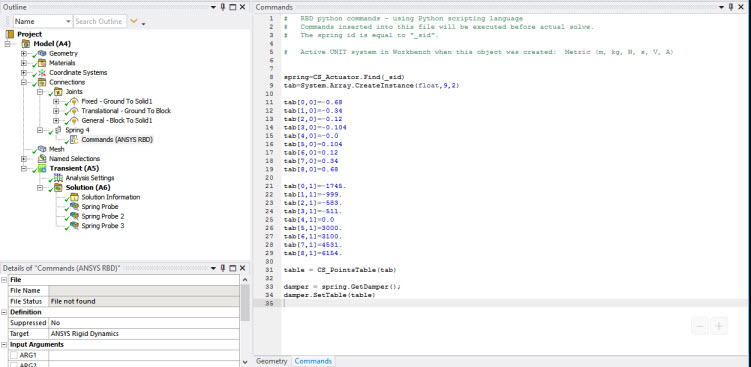The height and width of the screenshot is (367, 751).
Task: Collapse the Input Arguments section
Action: (x=4, y=344)
